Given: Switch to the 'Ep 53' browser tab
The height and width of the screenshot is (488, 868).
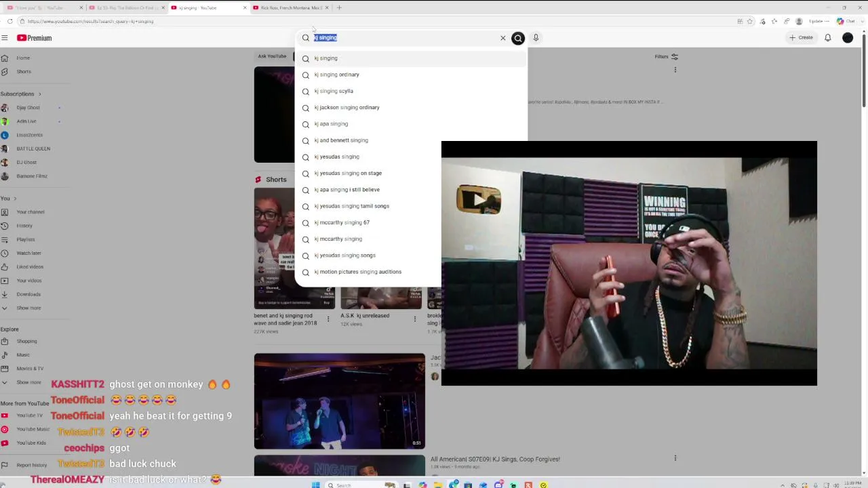Looking at the screenshot, I should (x=127, y=7).
